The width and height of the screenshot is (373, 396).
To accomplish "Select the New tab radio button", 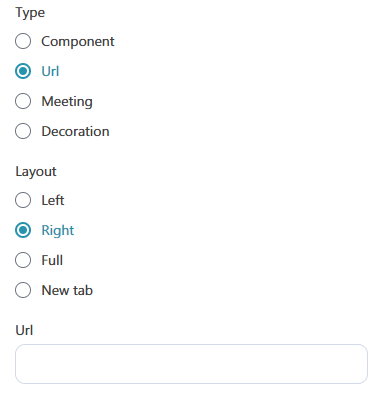I will click(x=23, y=290).
